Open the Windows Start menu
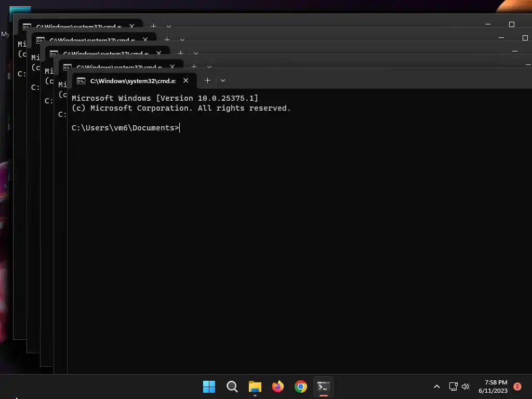The image size is (532, 399). click(x=209, y=387)
